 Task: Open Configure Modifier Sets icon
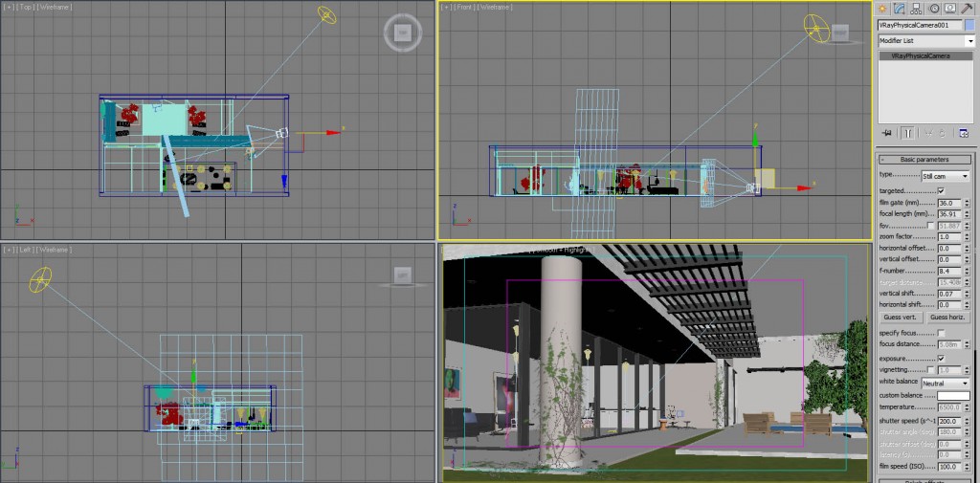[x=964, y=132]
